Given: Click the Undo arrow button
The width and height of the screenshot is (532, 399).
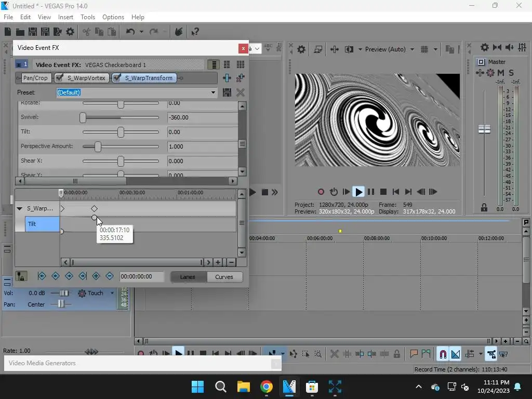Looking at the screenshot, I should tap(130, 32).
